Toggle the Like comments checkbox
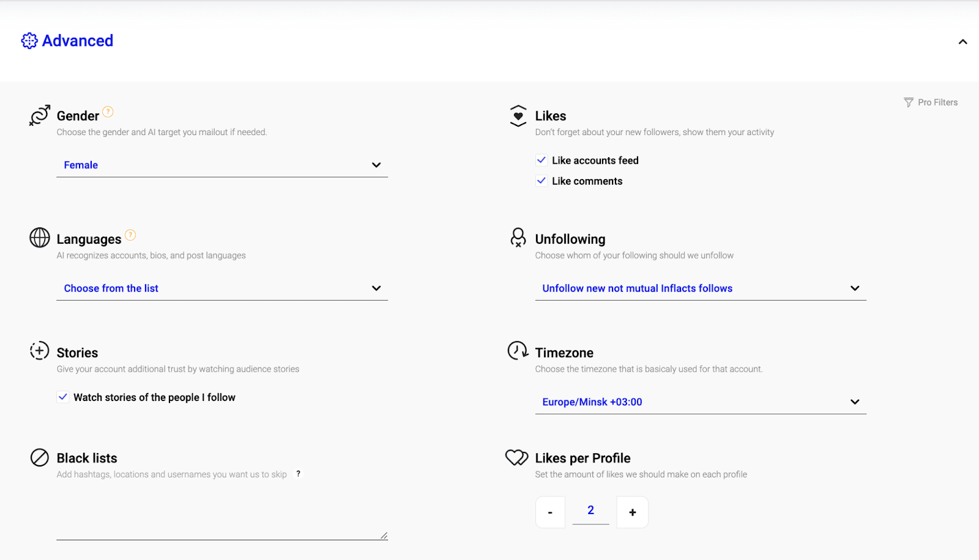The image size is (979, 560). click(542, 181)
